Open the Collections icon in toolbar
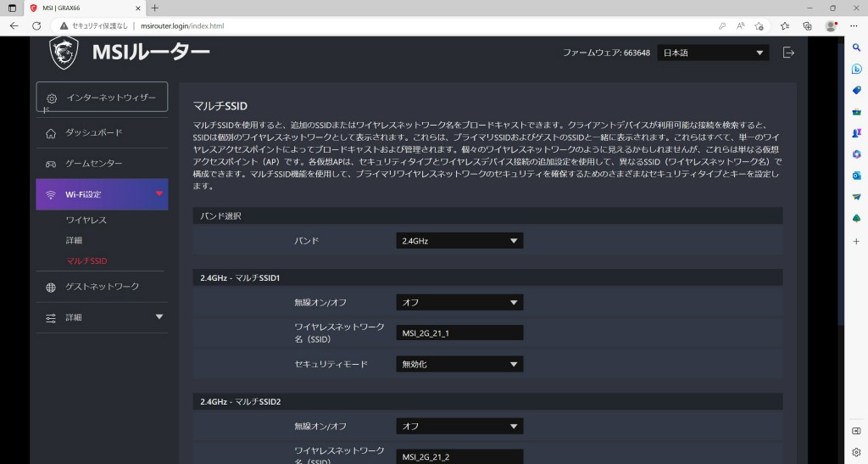The height and width of the screenshot is (464, 868). click(807, 26)
